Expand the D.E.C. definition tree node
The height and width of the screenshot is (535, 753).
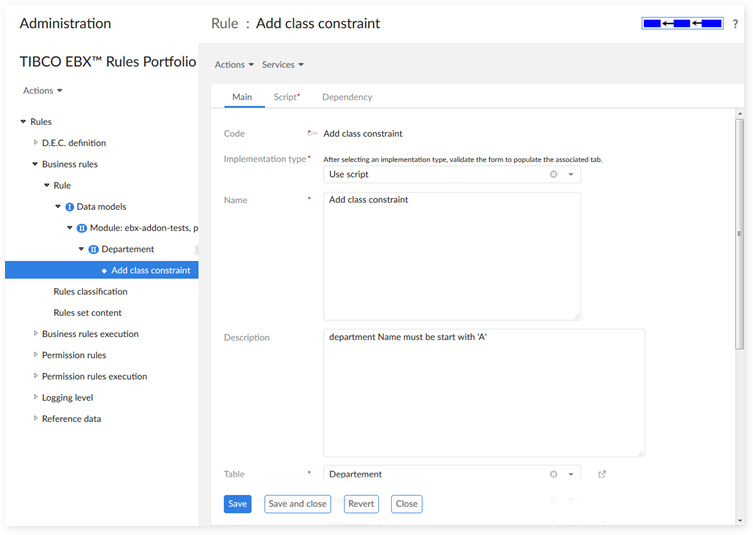[x=36, y=143]
